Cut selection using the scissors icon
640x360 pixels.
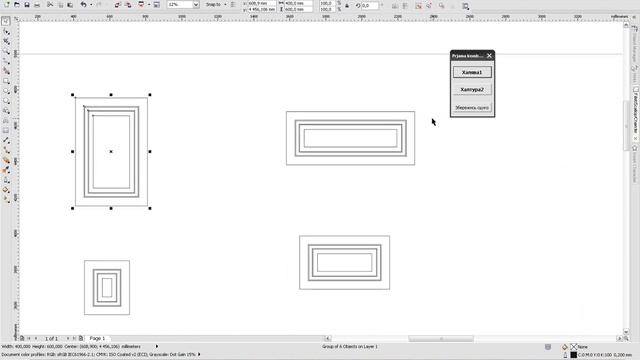coord(50,4)
